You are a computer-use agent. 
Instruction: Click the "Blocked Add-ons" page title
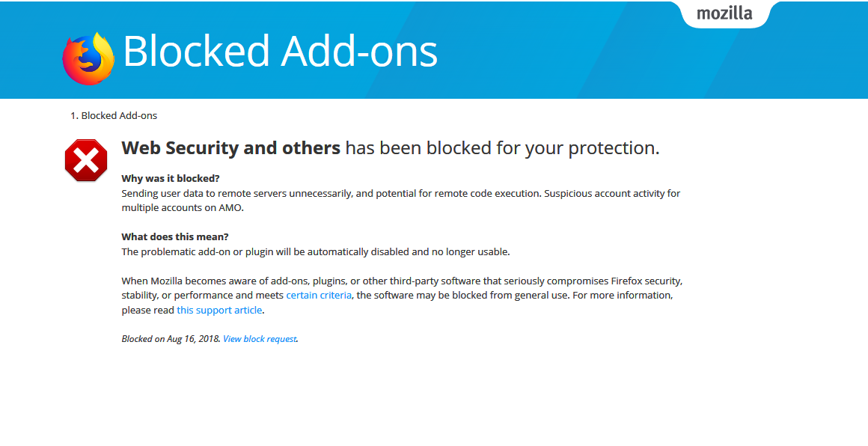point(280,52)
